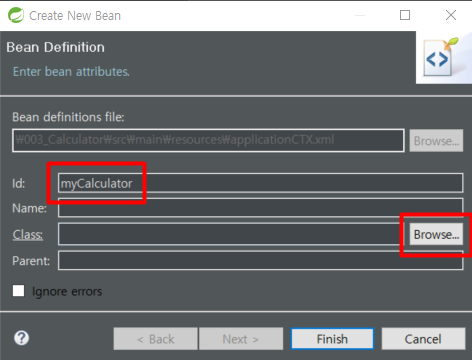Click the 'Create New Bean' window title
This screenshot has height=360, width=472.
pos(75,16)
